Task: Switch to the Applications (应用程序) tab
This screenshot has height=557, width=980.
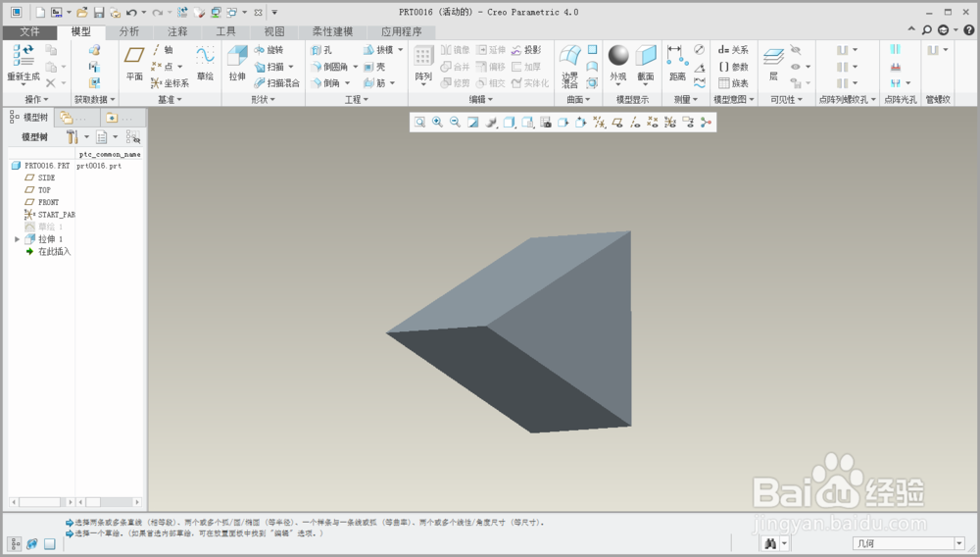Action: click(x=401, y=31)
